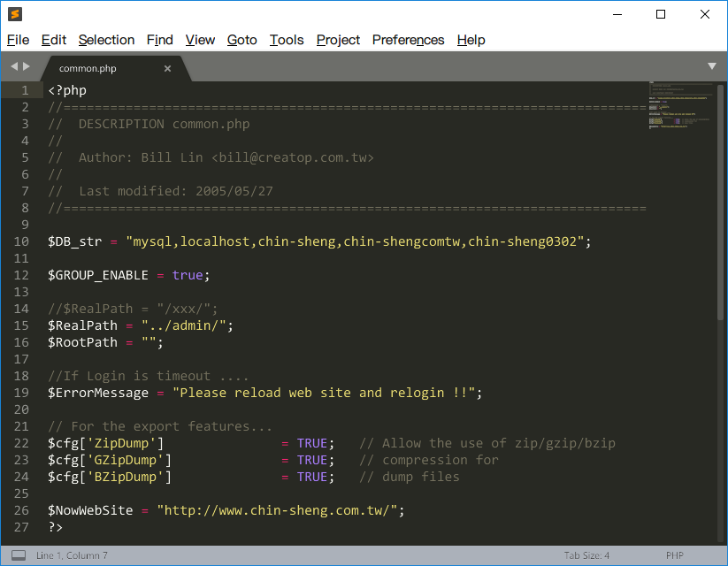Viewport: 728px width, 566px height.
Task: Click the //If Login is timeout comment
Action: tap(149, 376)
